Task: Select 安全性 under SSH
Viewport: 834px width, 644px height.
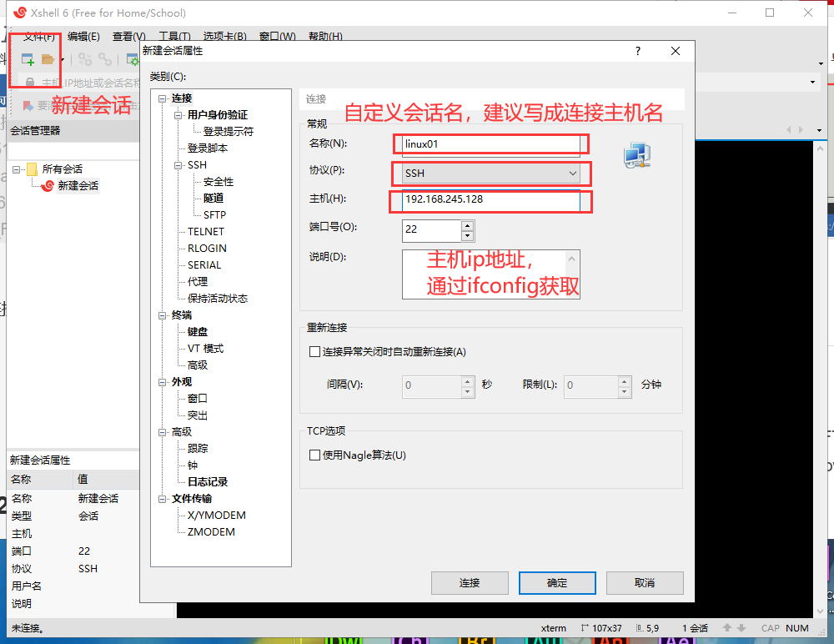Action: point(218,182)
